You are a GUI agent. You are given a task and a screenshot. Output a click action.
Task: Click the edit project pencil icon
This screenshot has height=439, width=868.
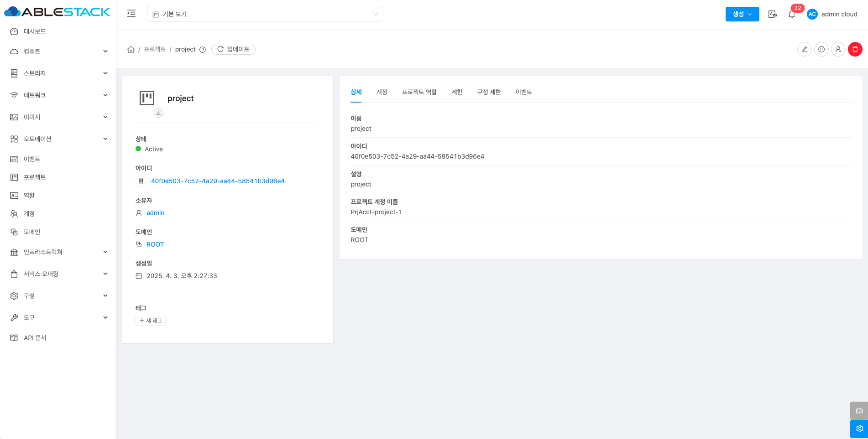tap(804, 49)
